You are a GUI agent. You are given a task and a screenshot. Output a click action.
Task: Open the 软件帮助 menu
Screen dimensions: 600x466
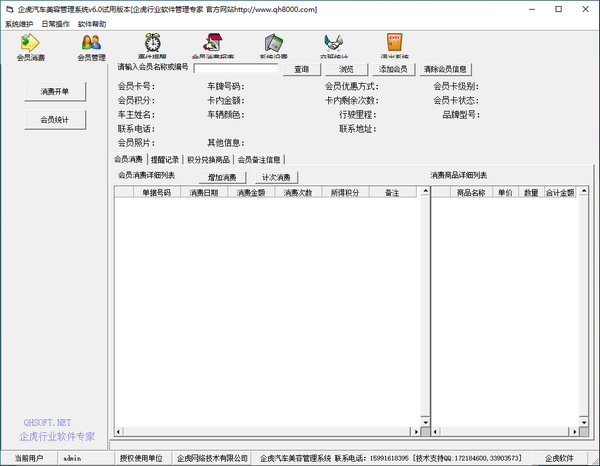(x=92, y=24)
